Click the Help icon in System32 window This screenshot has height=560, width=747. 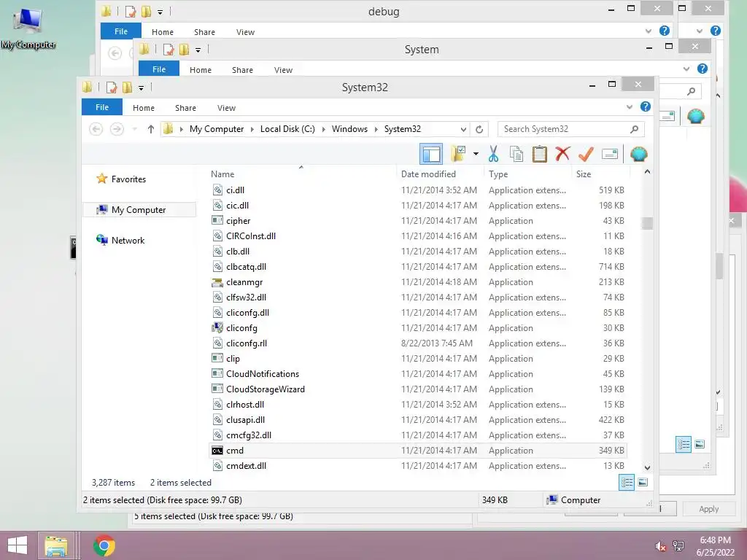pyautogui.click(x=646, y=106)
